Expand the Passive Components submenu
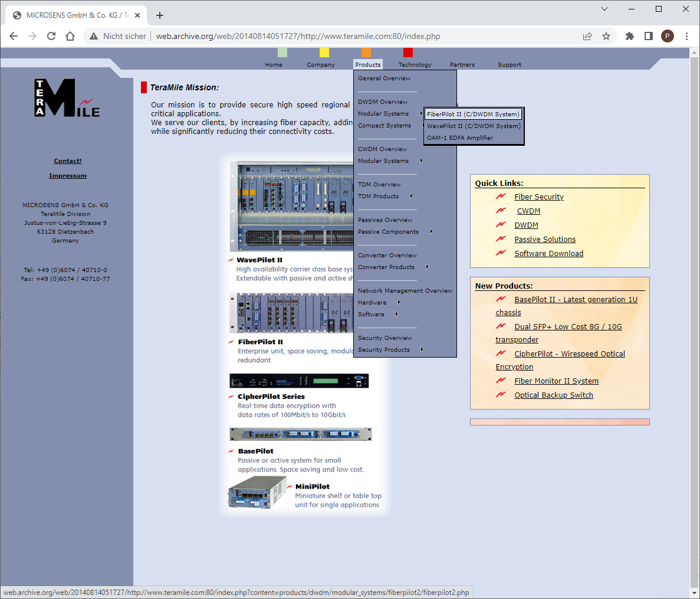 coord(395,232)
